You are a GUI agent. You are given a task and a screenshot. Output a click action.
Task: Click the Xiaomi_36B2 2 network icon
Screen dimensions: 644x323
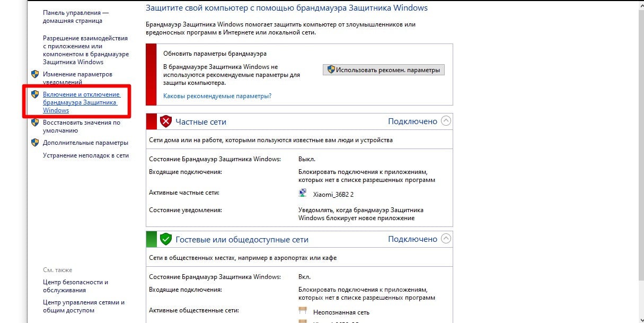[303, 194]
